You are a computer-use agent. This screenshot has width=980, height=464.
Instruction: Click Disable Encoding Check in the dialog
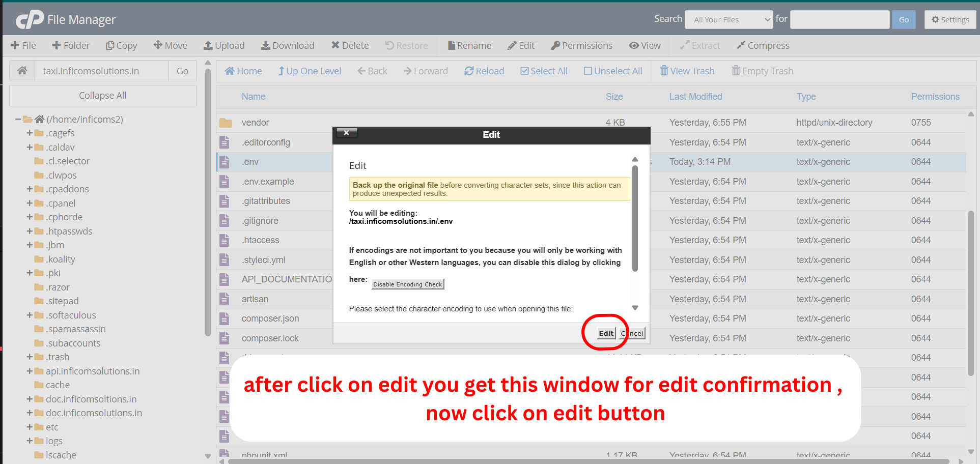[x=407, y=284]
